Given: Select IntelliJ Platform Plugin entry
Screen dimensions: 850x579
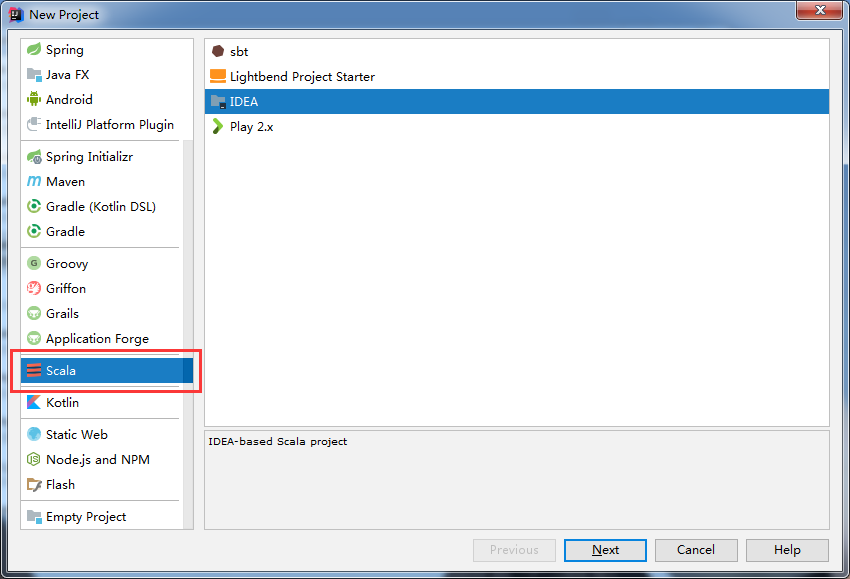Looking at the screenshot, I should pyautogui.click(x=110, y=125).
